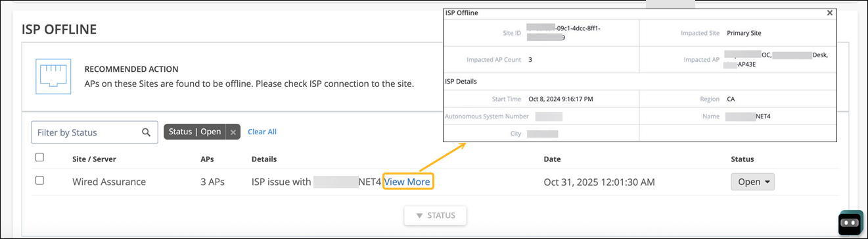
Task: Expand the STATUS toggle at the bottom
Action: click(434, 215)
